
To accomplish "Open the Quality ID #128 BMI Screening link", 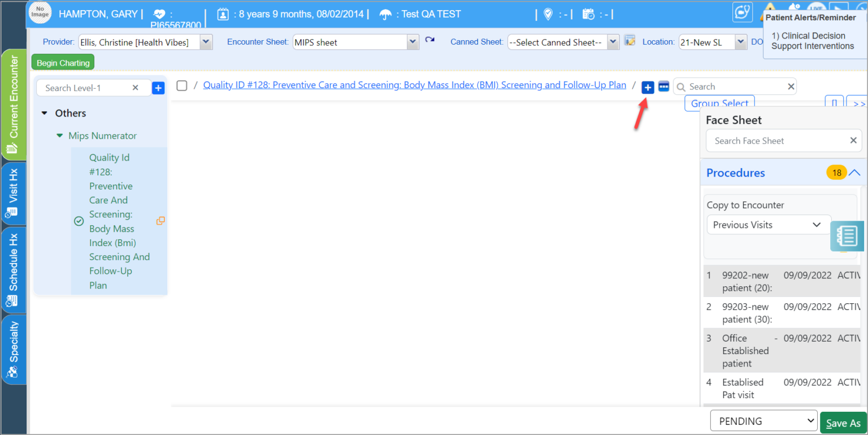I will [x=414, y=85].
